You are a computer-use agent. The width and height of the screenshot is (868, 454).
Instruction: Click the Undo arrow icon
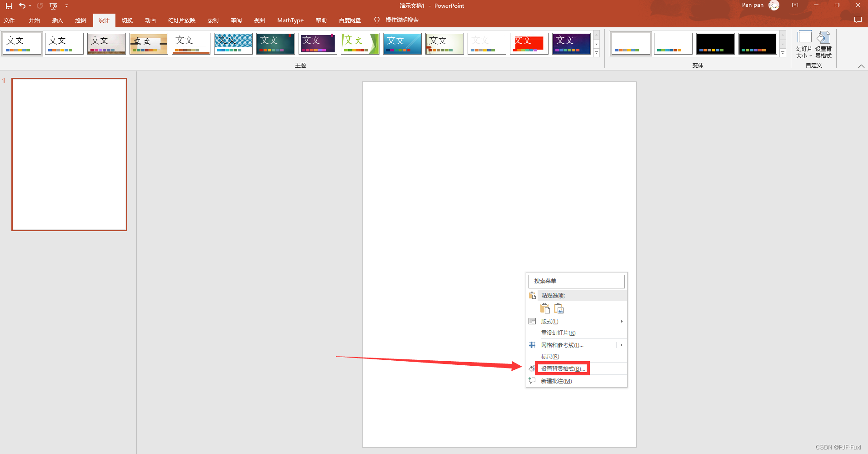tap(22, 6)
